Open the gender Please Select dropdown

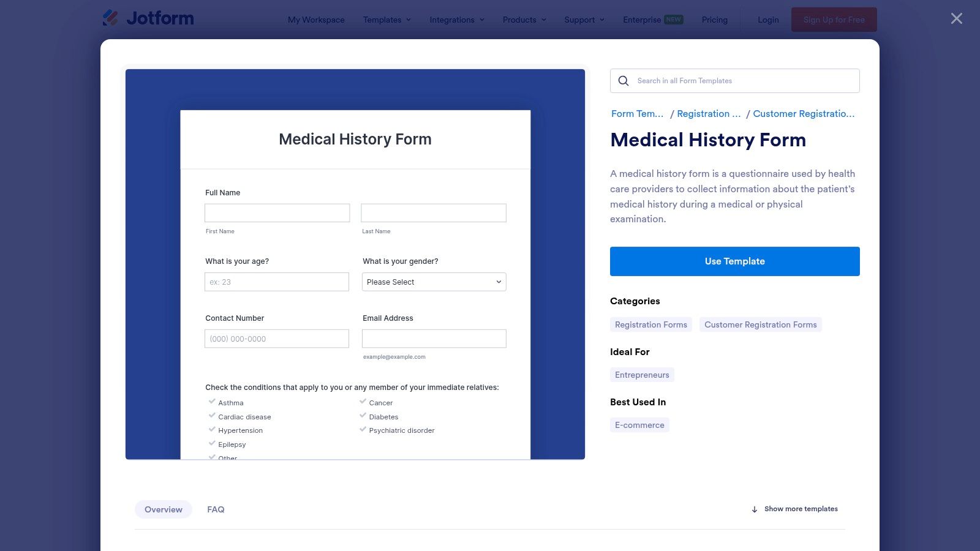434,282
